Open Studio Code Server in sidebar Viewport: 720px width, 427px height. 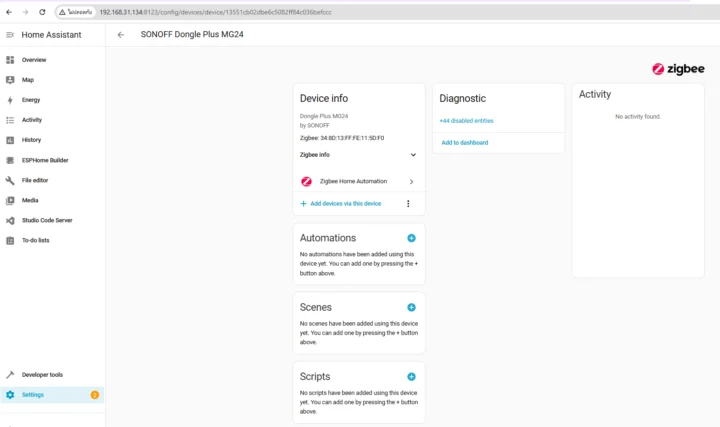[x=52, y=220]
